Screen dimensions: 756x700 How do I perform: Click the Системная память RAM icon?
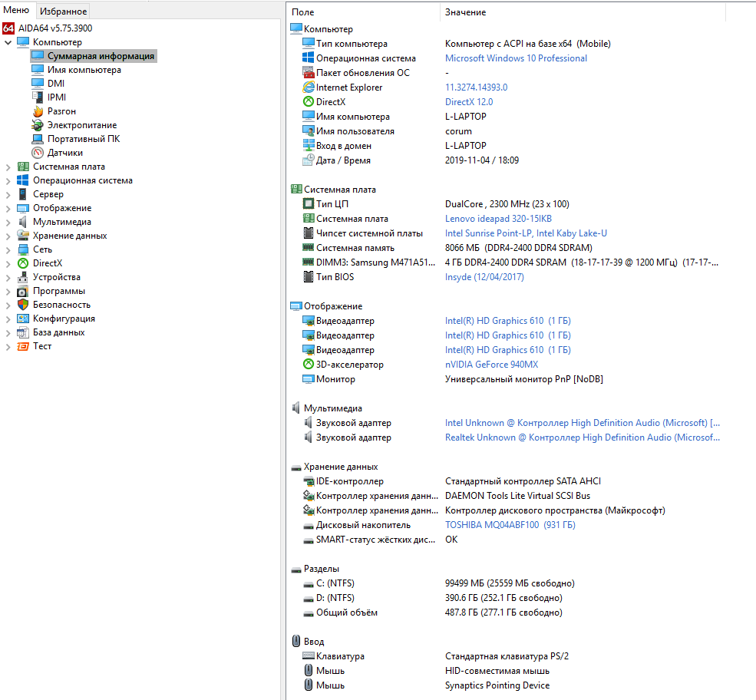[308, 247]
